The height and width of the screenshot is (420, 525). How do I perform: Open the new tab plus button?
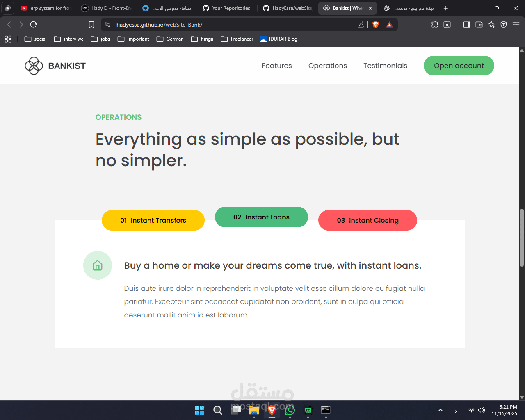[446, 8]
